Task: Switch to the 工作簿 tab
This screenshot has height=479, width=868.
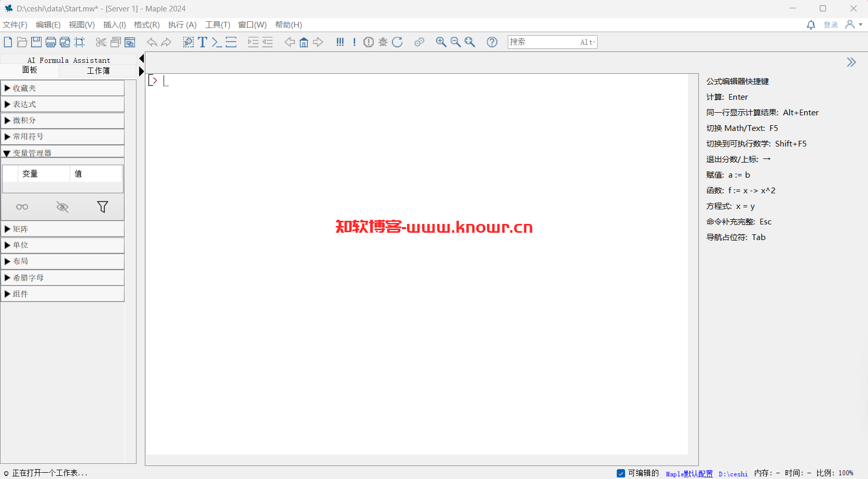Action: (x=98, y=71)
